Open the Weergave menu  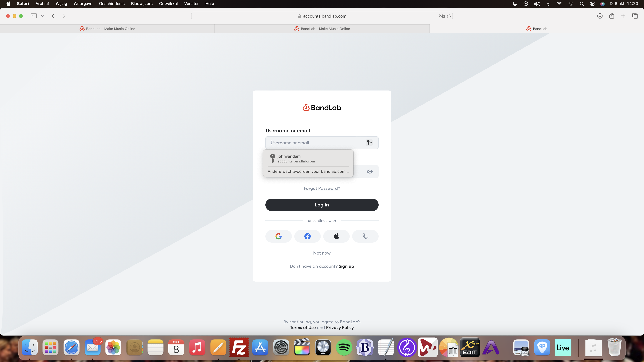83,3
